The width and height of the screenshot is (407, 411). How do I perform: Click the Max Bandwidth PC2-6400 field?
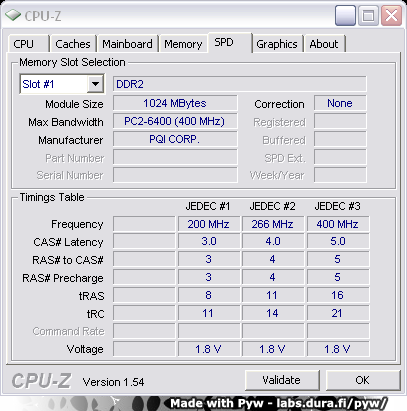tap(175, 121)
